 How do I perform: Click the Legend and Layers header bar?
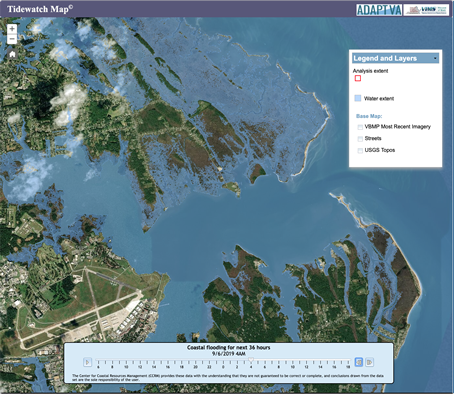pos(395,58)
